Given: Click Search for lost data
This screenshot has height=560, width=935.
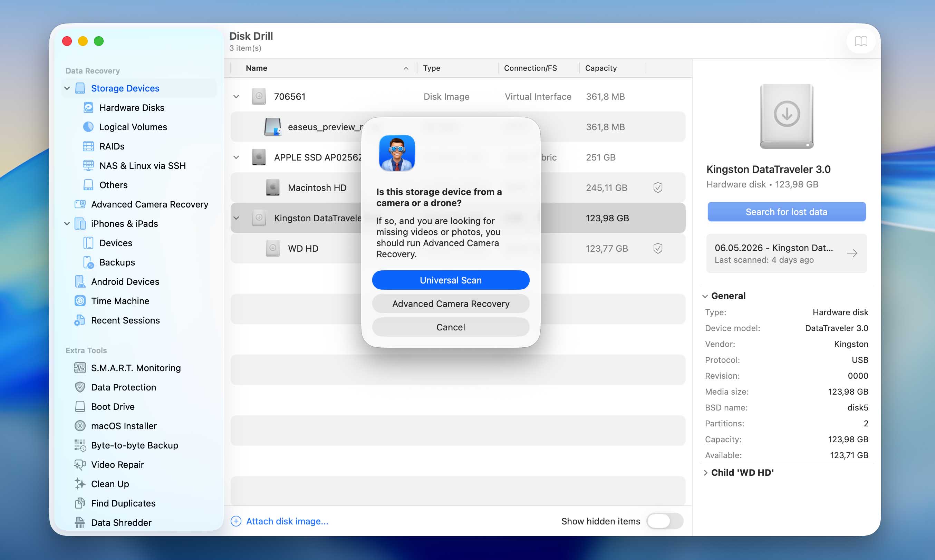Looking at the screenshot, I should pos(786,212).
